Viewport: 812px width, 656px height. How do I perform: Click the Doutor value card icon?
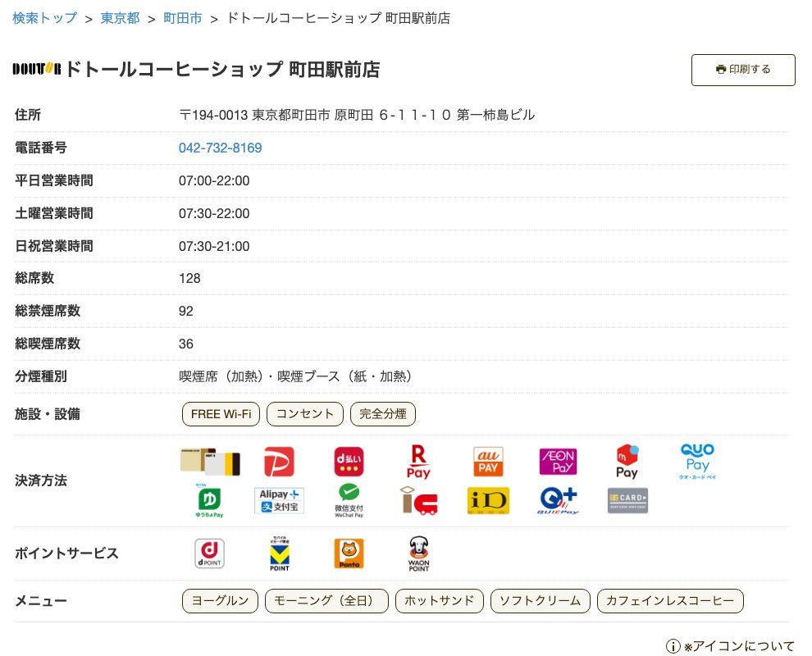[x=210, y=462]
